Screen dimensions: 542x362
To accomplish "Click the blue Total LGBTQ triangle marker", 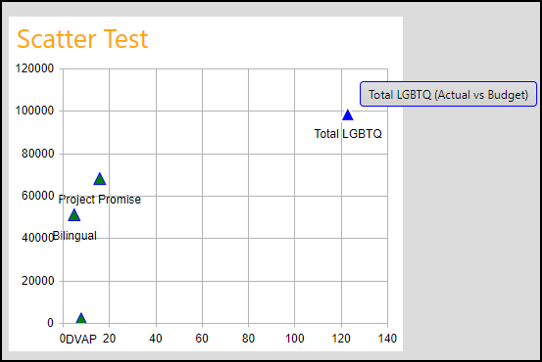I will click(347, 115).
